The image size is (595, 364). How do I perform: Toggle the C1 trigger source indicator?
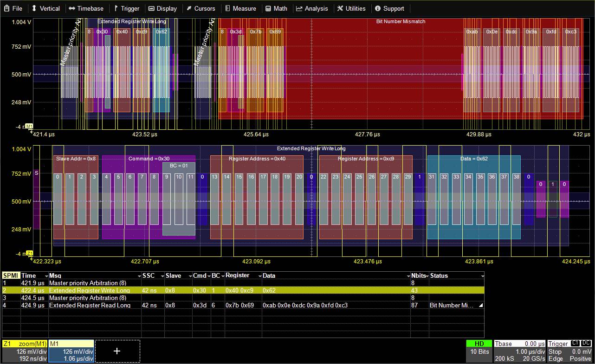pos(575,343)
